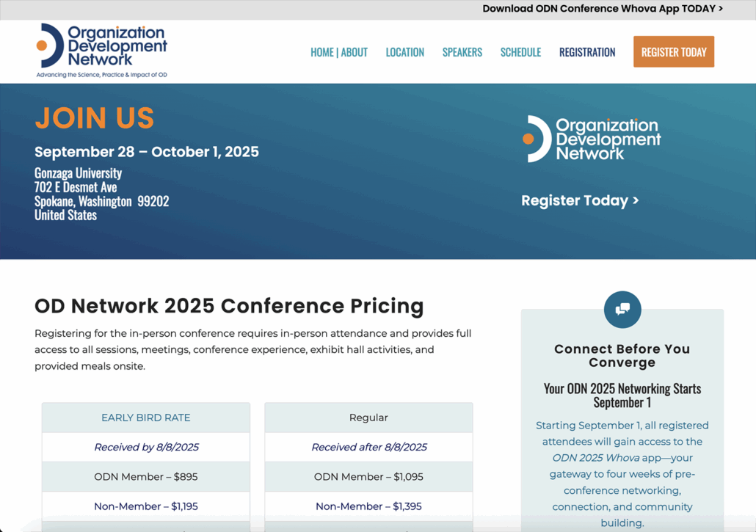Viewport: 756px width, 532px height.
Task: Select the REGISTRATION menu item
Action: 587,52
